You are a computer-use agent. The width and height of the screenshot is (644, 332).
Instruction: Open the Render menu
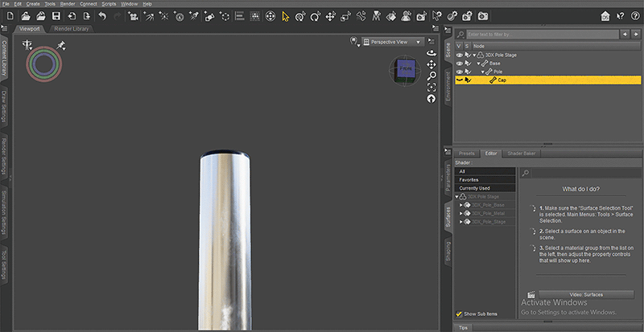68,4
